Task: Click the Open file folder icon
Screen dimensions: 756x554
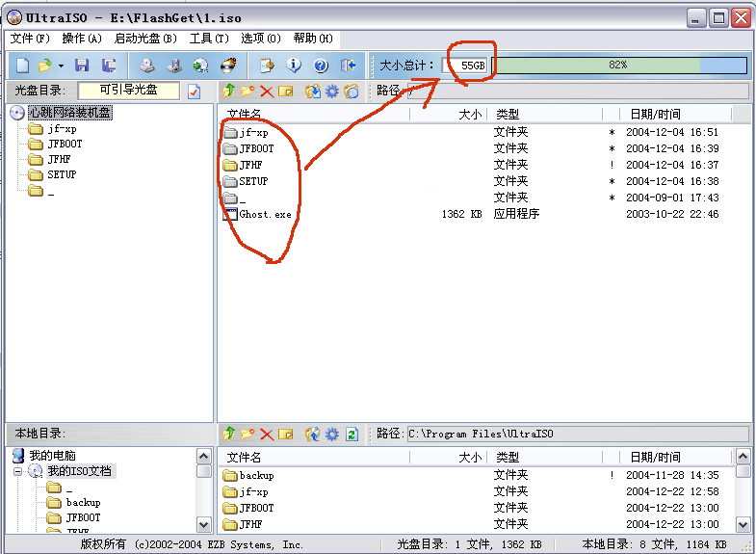Action: (45, 66)
